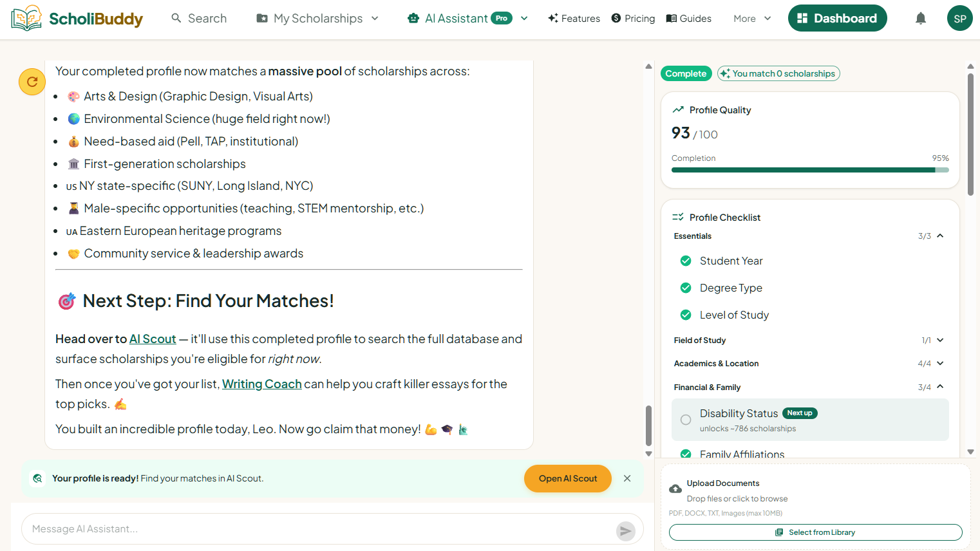Click the profile panel scrollbar thumb
Image resolution: width=980 pixels, height=551 pixels.
[970, 135]
